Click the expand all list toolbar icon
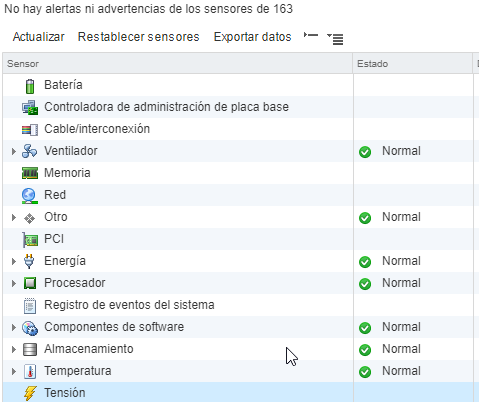Image resolution: width=479 pixels, height=402 pixels. tap(335, 39)
